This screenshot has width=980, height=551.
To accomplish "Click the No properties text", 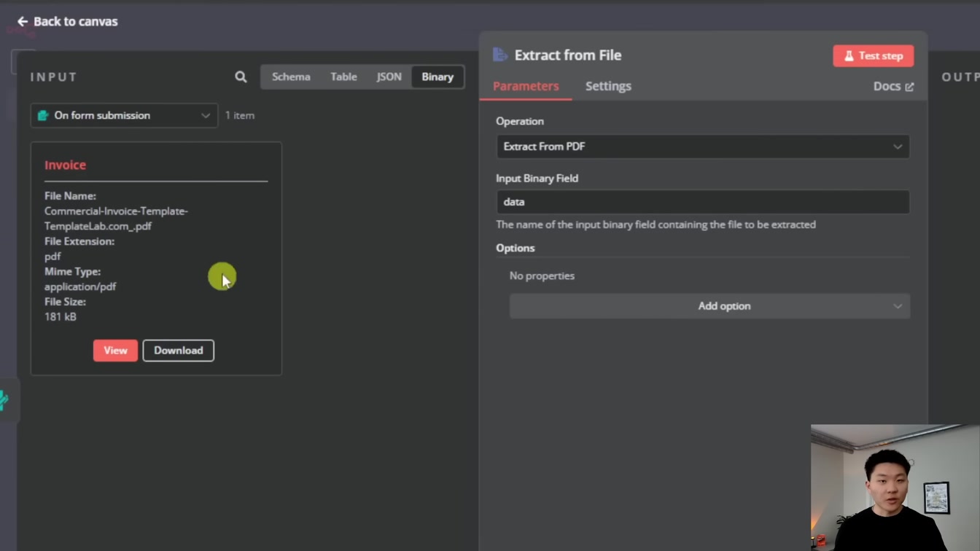I will (x=542, y=275).
